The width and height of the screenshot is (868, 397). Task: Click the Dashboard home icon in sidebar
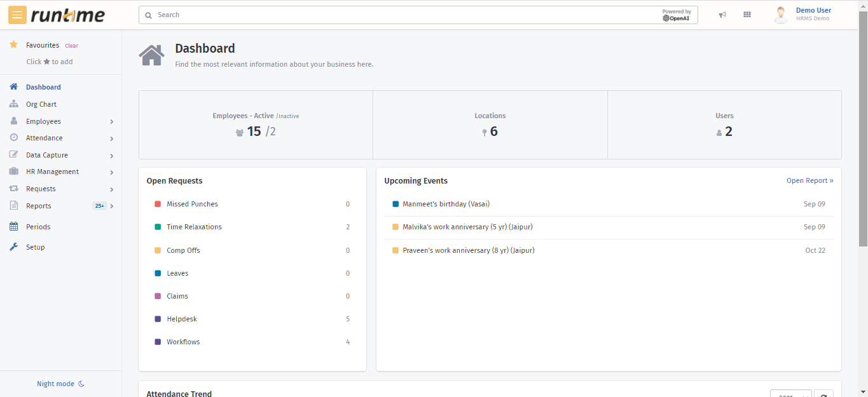[x=13, y=87]
